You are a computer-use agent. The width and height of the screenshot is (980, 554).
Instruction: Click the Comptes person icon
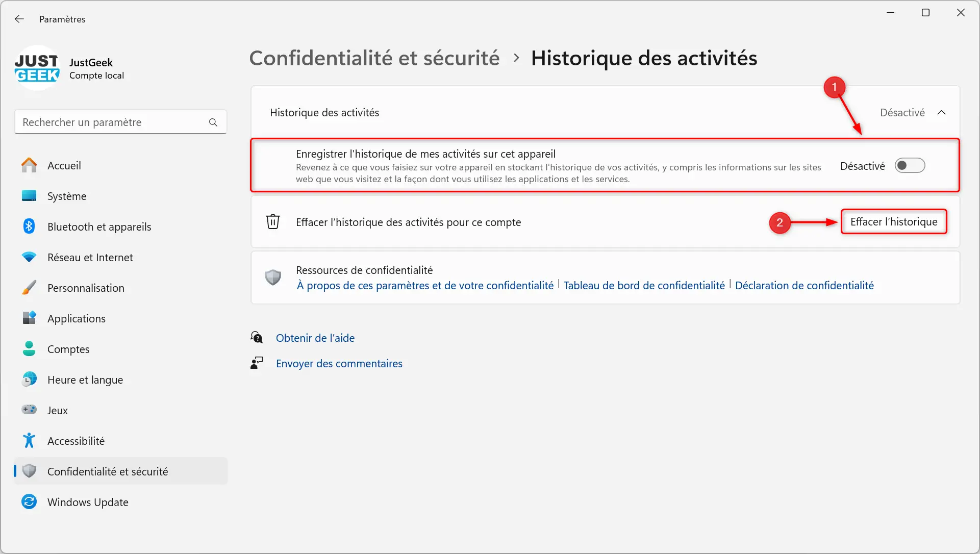pos(29,349)
